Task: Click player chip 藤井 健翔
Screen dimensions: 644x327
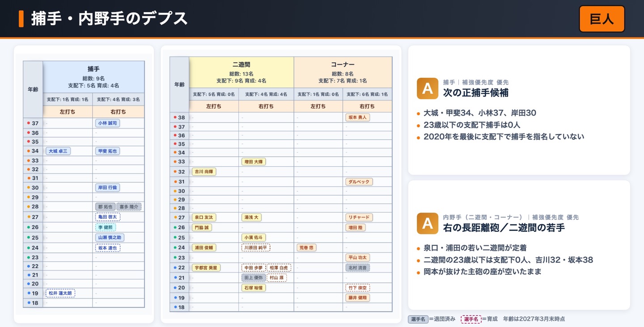Action: coord(357,298)
